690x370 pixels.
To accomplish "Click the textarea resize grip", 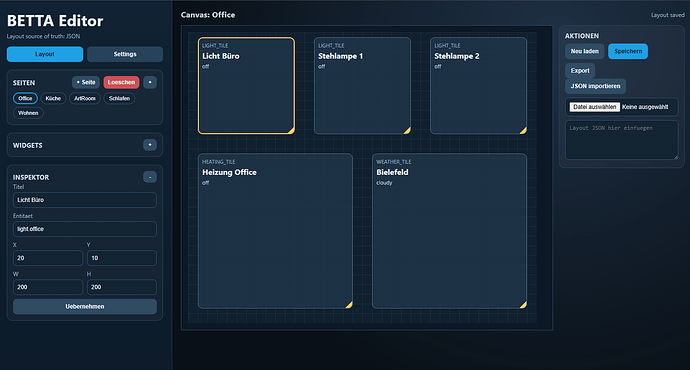I will [x=675, y=157].
